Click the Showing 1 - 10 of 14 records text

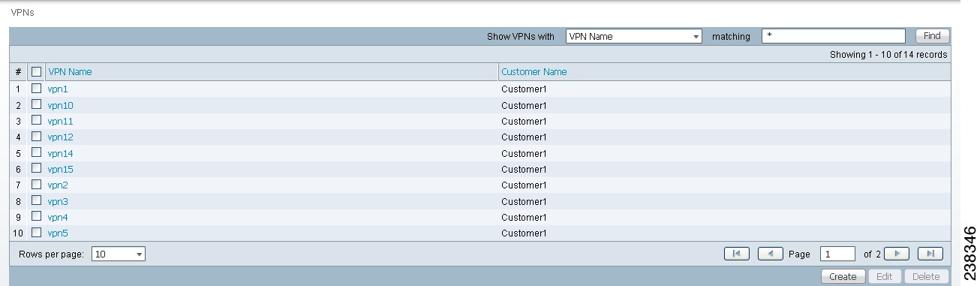pyautogui.click(x=888, y=55)
